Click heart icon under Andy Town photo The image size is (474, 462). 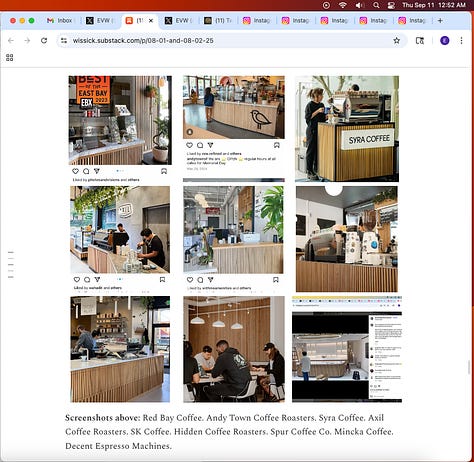(189, 145)
